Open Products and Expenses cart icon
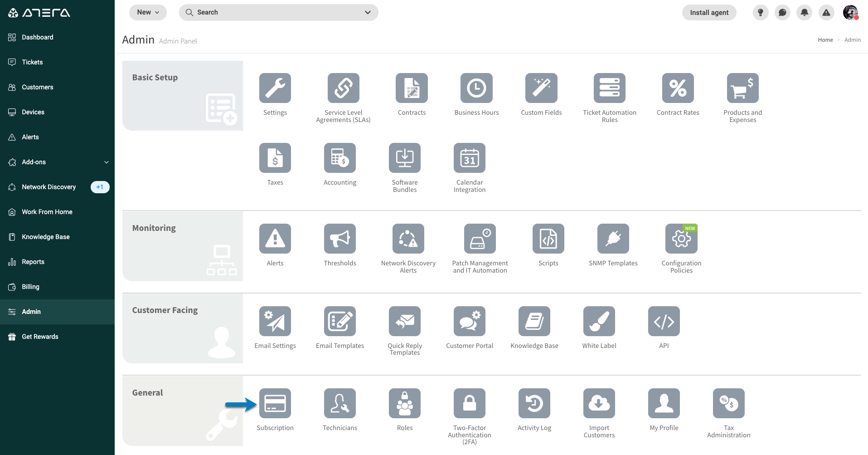Screen dimensions: 868x455 point(743,88)
